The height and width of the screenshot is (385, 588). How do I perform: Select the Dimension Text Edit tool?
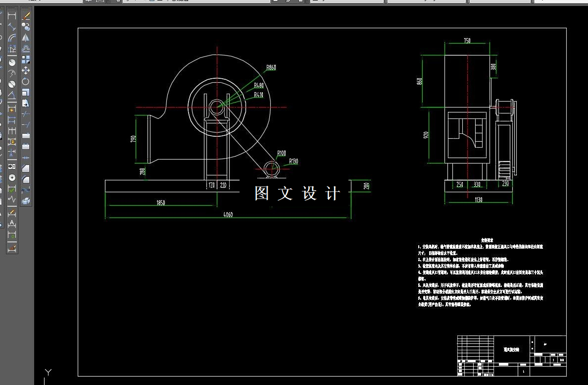(x=12, y=224)
